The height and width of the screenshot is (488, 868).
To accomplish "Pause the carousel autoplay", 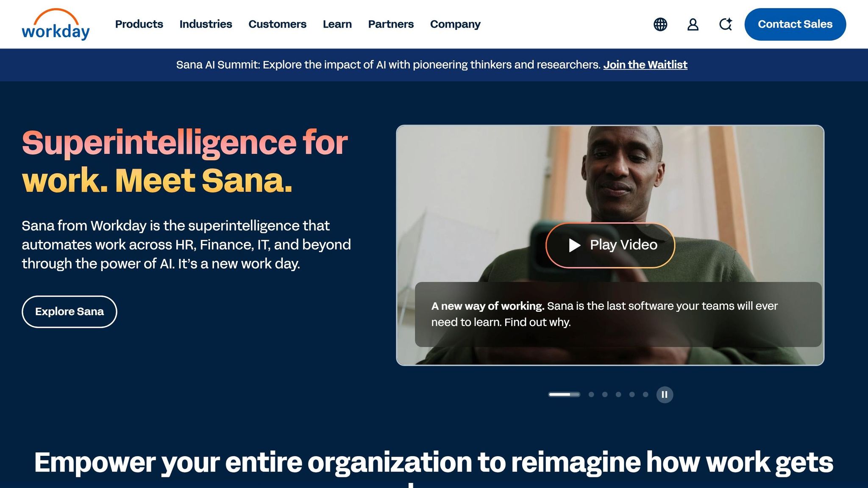I will (x=665, y=394).
